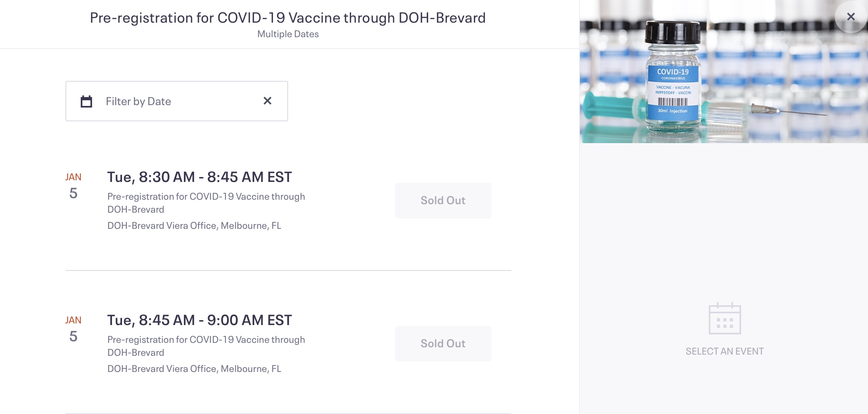Click the event title at the top
The width and height of the screenshot is (868, 414).
[x=287, y=17]
